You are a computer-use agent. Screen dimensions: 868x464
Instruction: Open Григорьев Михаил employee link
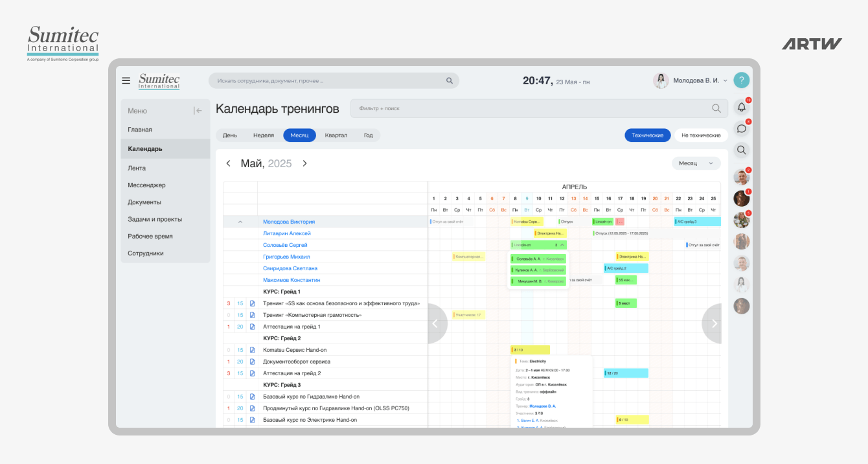tap(286, 257)
